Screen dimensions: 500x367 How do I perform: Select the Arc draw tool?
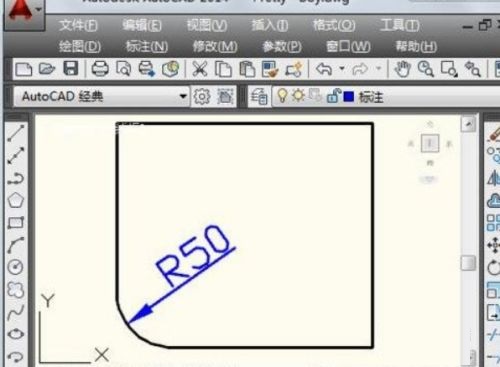tap(16, 245)
